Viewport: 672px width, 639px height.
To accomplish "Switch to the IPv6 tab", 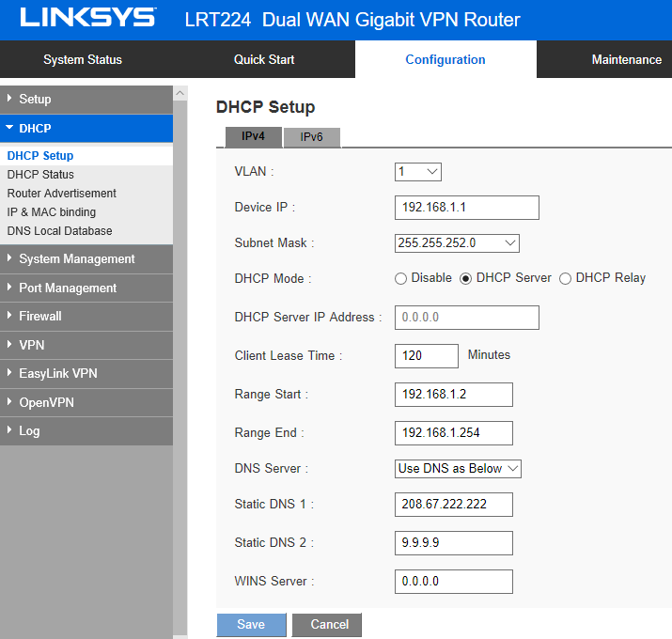I will [312, 137].
